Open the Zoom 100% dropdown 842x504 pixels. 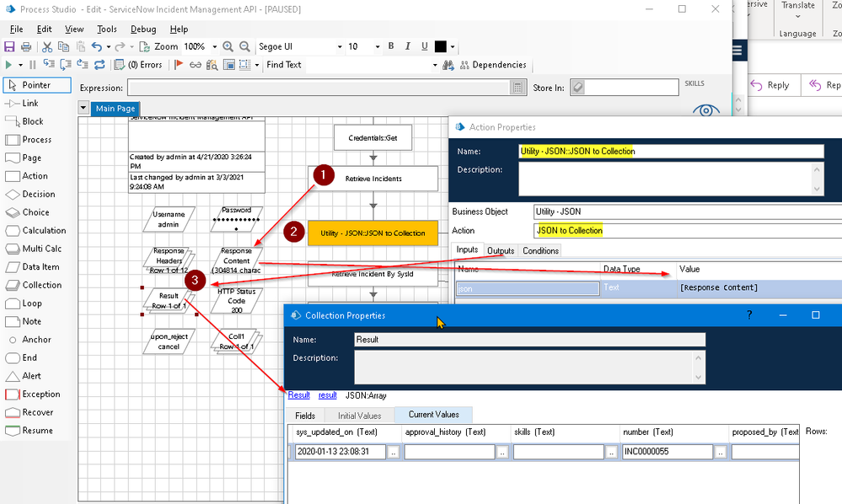(215, 47)
